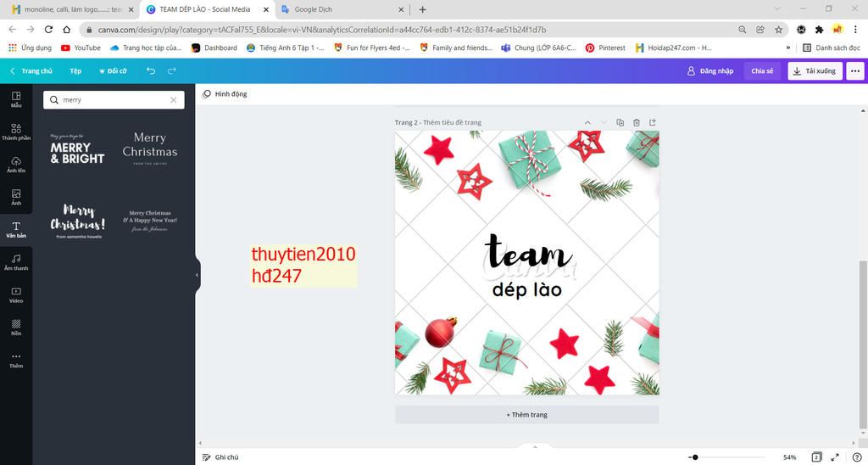This screenshot has width=868, height=465.
Task: Select the Merry & Bright text template
Action: 77,148
